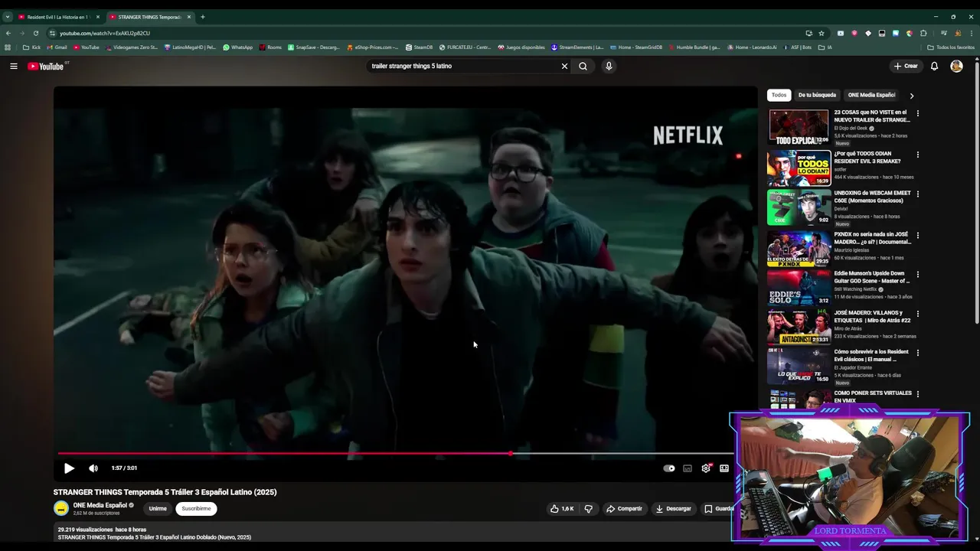Open the YouTube hamburger guide menu
The image size is (980, 551).
click(x=14, y=66)
